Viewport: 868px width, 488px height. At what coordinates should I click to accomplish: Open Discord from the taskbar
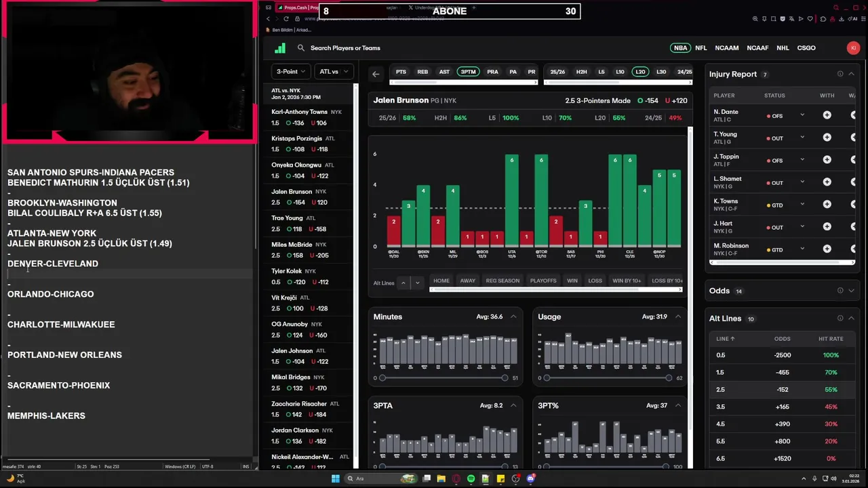[530, 479]
